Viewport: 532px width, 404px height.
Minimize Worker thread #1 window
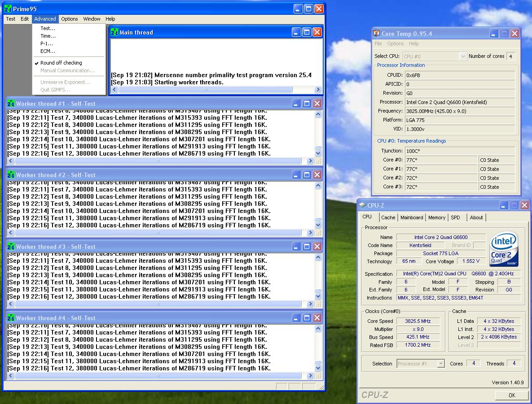tap(296, 104)
